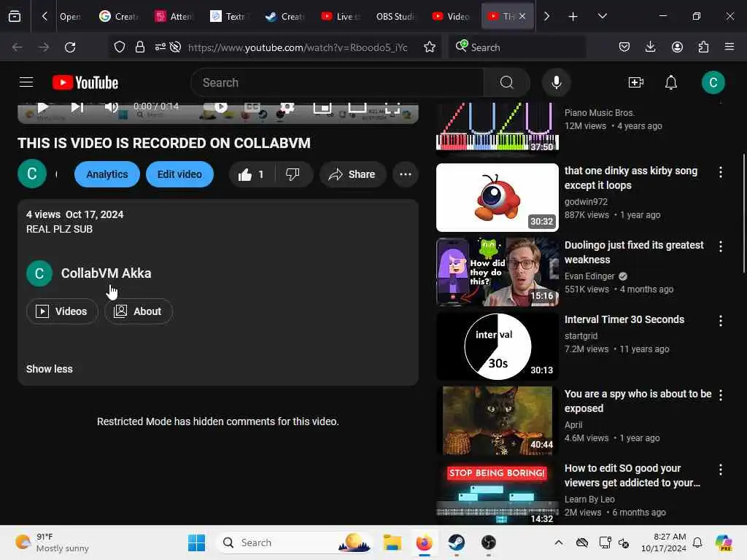Collapse description with Show less

coord(50,369)
